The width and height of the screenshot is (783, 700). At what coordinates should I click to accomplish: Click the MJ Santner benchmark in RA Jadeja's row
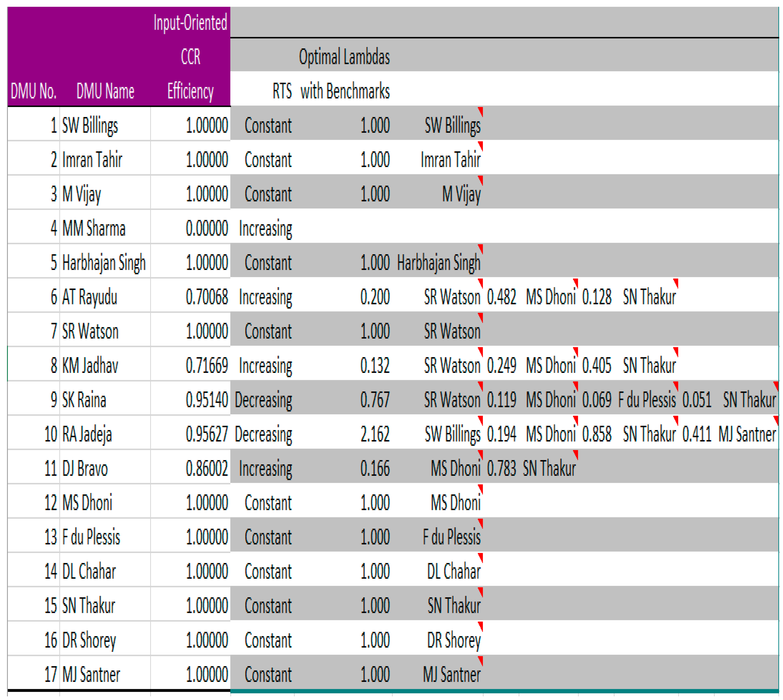pyautogui.click(x=747, y=434)
